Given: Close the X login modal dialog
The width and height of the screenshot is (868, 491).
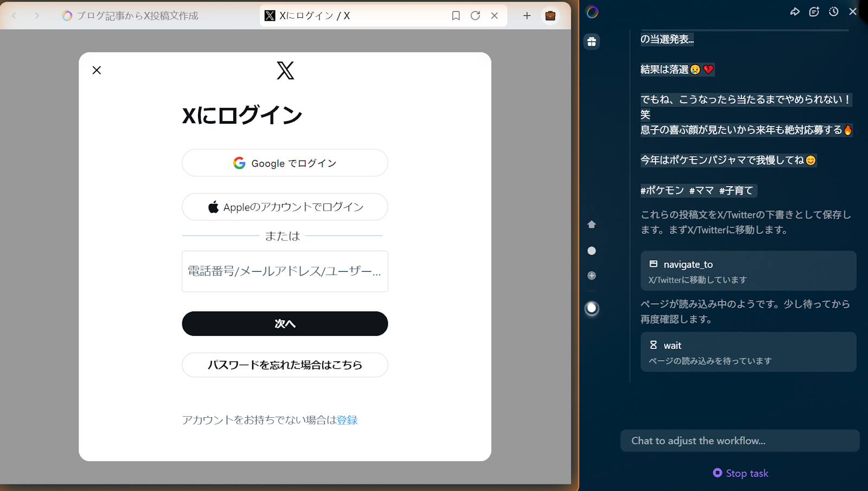Looking at the screenshot, I should tap(97, 70).
